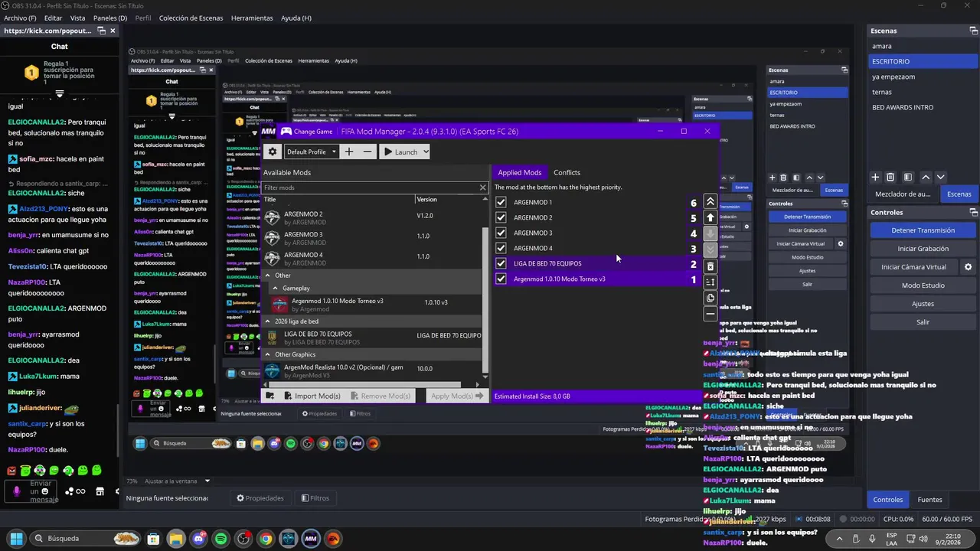
Task: Click the minus icon under copy icon
Action: pos(710,314)
